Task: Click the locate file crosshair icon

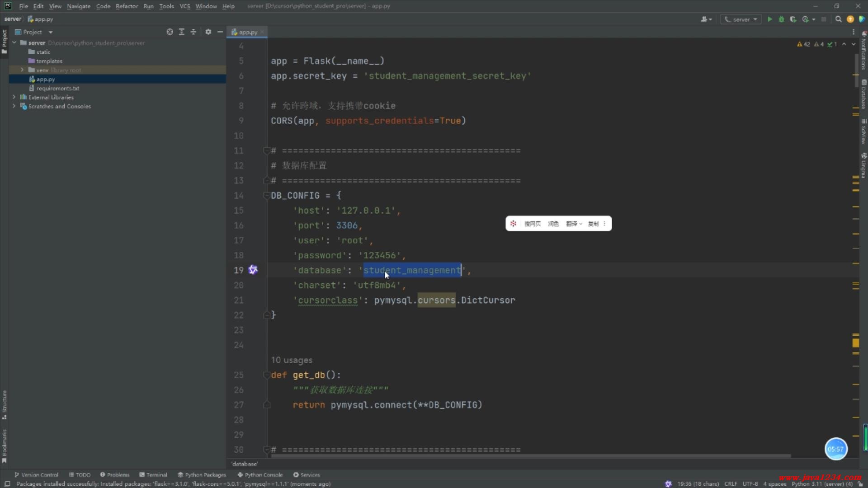Action: click(x=170, y=32)
